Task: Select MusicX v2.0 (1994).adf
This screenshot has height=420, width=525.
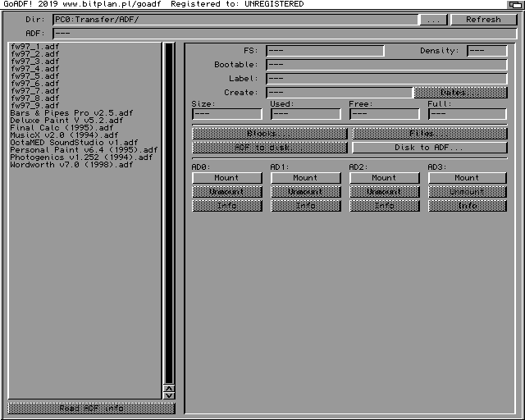Action: pos(84,135)
